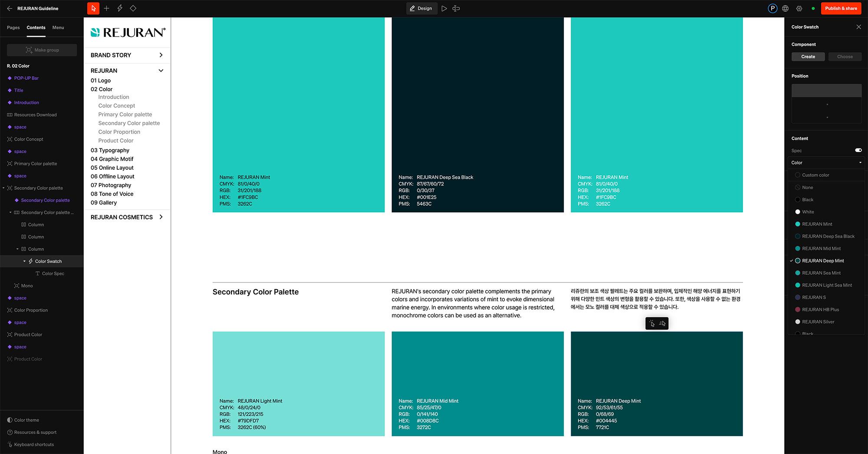Click the right icon in floating canvas toolbar

tap(662, 323)
